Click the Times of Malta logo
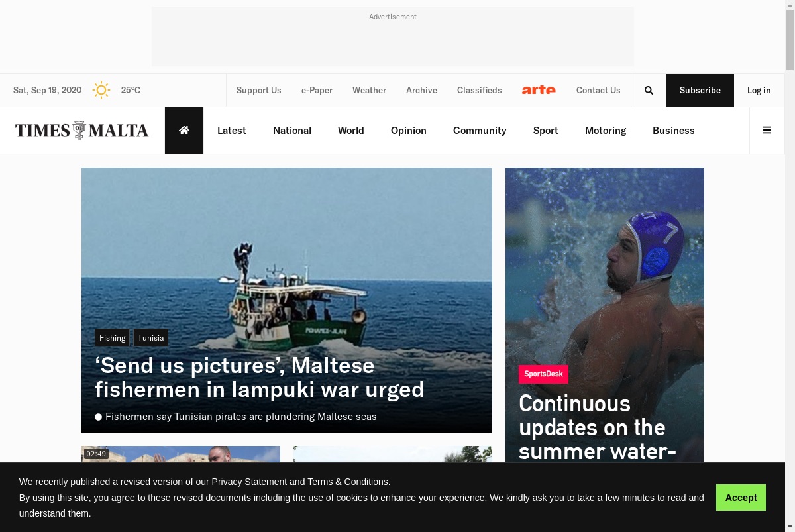Screen dimensions: 795x532 (x=82, y=131)
